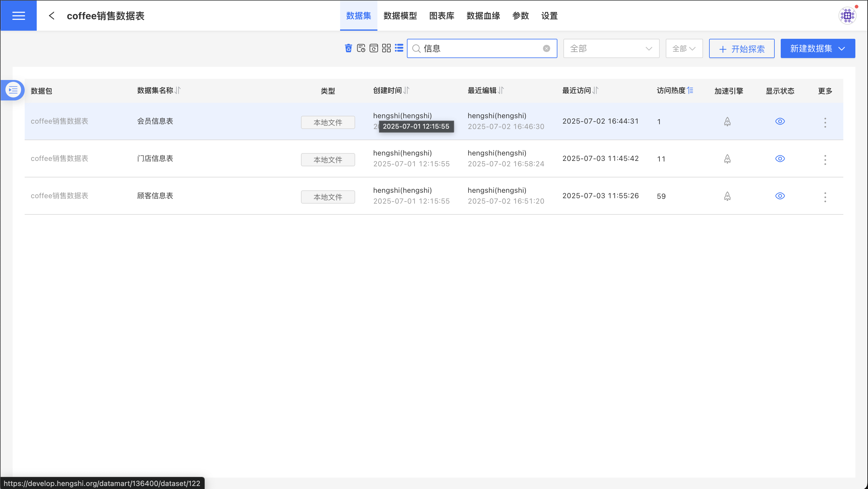Switch to grid card view
This screenshot has height=489, width=868.
coord(386,48)
